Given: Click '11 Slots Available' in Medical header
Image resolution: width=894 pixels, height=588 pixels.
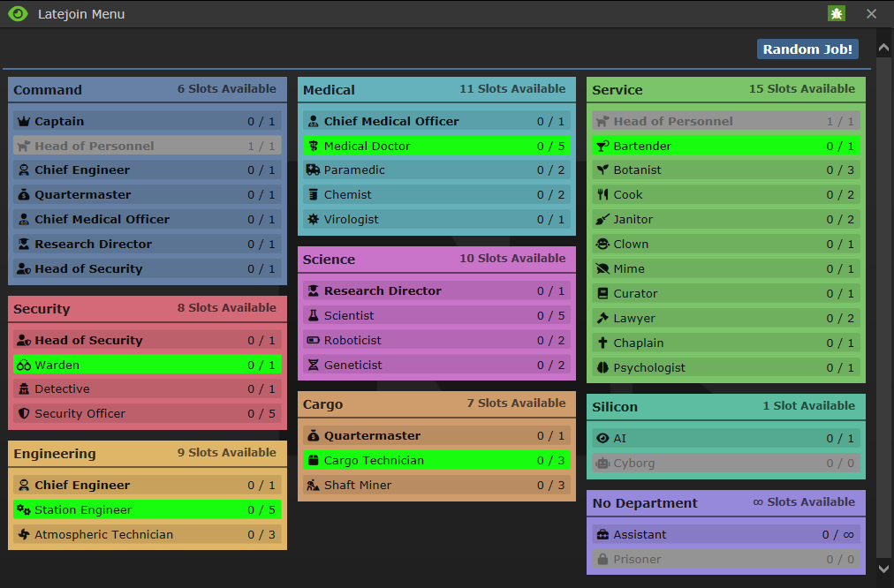Looking at the screenshot, I should click(512, 89).
